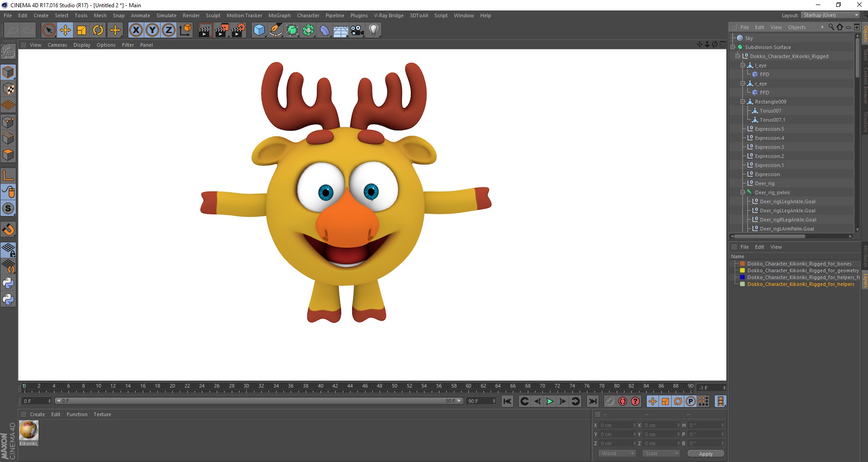This screenshot has height=462, width=868.
Task: Open the Deformer objects group
Action: (325, 30)
